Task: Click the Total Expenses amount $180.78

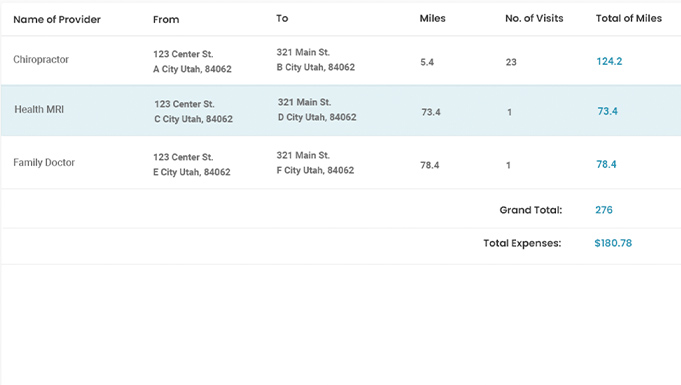Action: coord(613,243)
